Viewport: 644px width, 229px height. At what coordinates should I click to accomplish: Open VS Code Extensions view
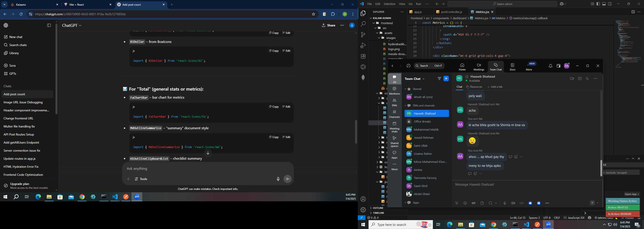pos(363,56)
